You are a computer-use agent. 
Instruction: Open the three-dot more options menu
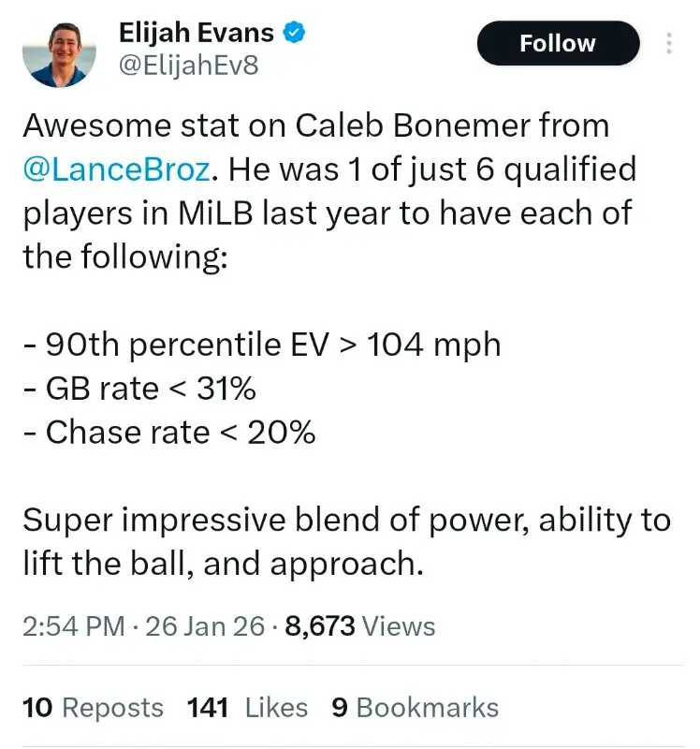click(670, 45)
